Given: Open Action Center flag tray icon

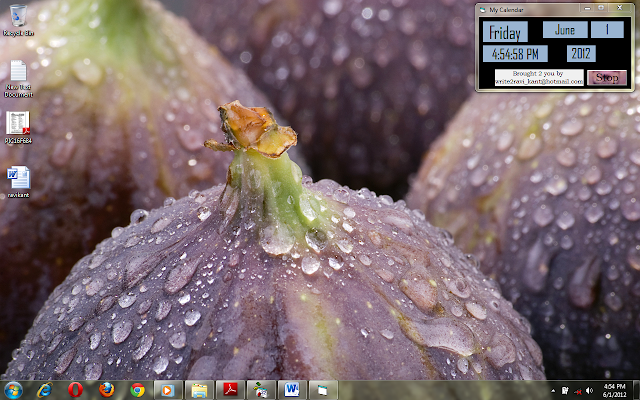Looking at the screenshot, I should [565, 391].
